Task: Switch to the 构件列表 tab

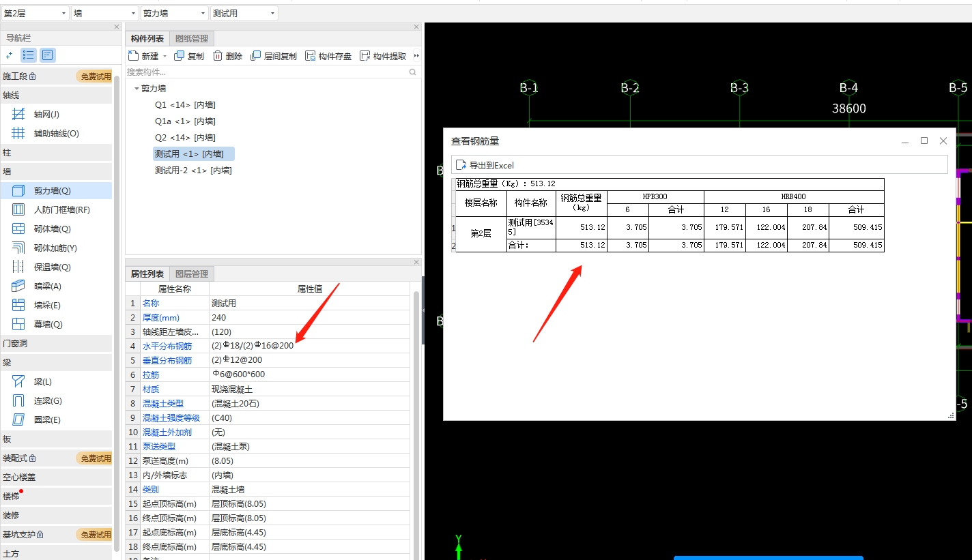Action: [x=147, y=38]
